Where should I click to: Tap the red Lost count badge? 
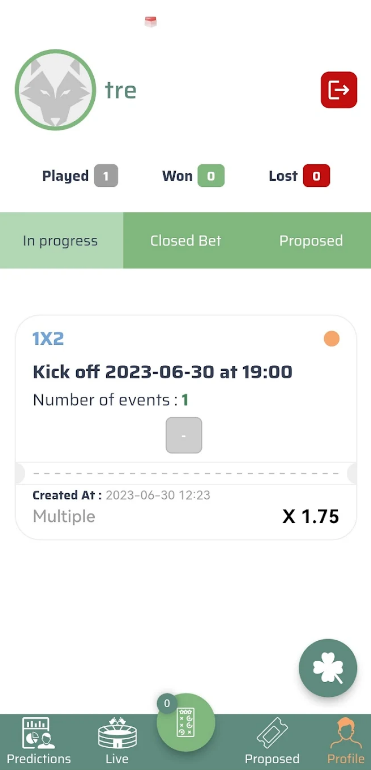(316, 176)
